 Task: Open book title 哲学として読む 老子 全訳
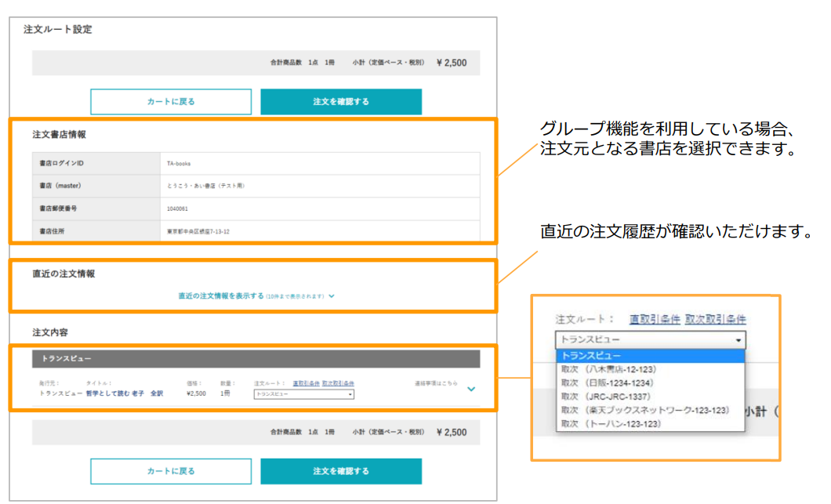pyautogui.click(x=125, y=393)
